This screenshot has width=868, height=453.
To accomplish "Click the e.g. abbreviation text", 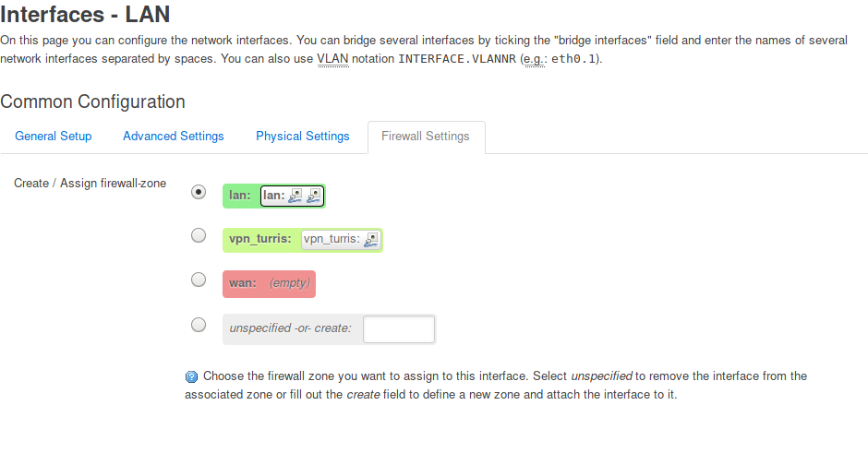I will point(535,59).
